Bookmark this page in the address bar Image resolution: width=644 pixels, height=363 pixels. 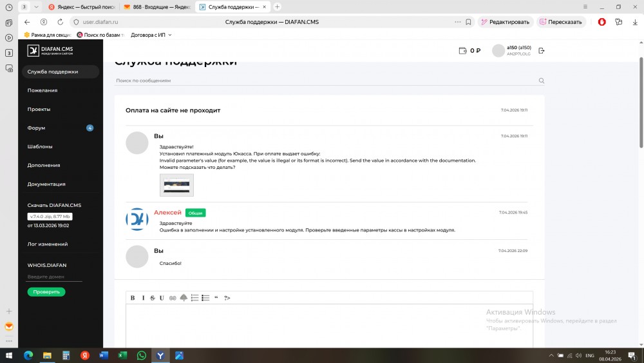click(x=468, y=22)
